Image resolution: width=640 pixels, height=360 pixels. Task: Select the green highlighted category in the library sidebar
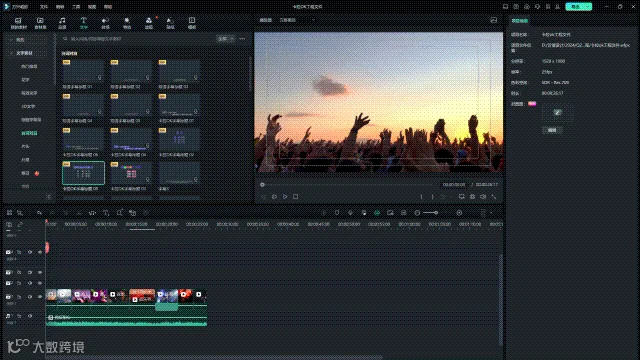pos(29,133)
